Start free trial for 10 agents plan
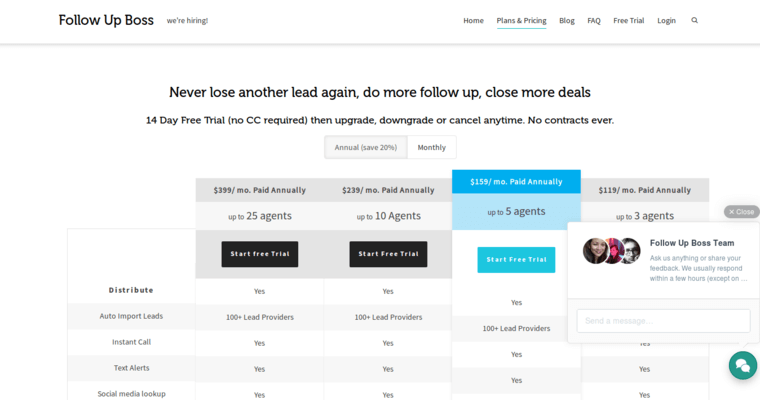The height and width of the screenshot is (400, 760). (x=388, y=254)
